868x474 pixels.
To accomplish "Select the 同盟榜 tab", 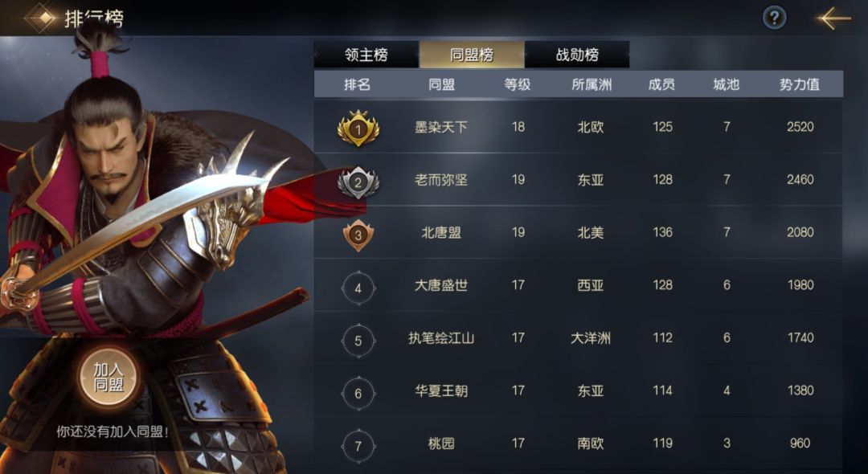I will (x=472, y=55).
